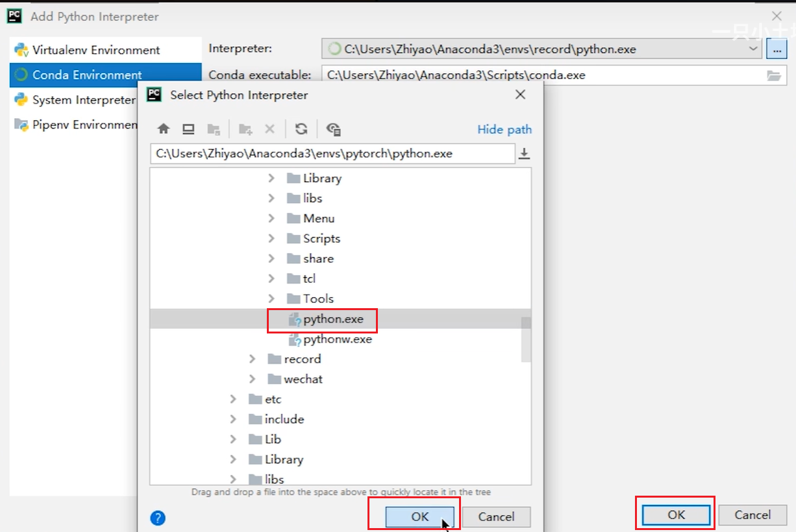796x532 pixels.
Task: Click Hide path link
Action: (504, 129)
